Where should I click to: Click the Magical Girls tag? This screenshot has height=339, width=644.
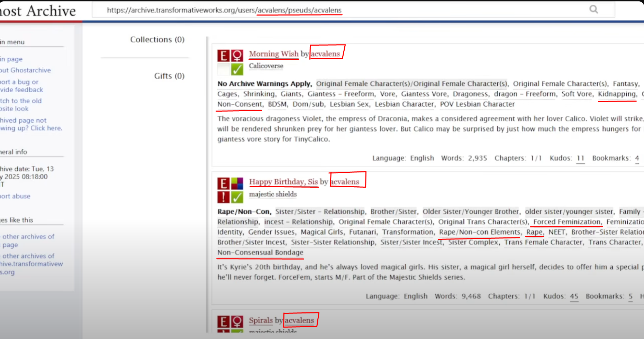click(322, 232)
